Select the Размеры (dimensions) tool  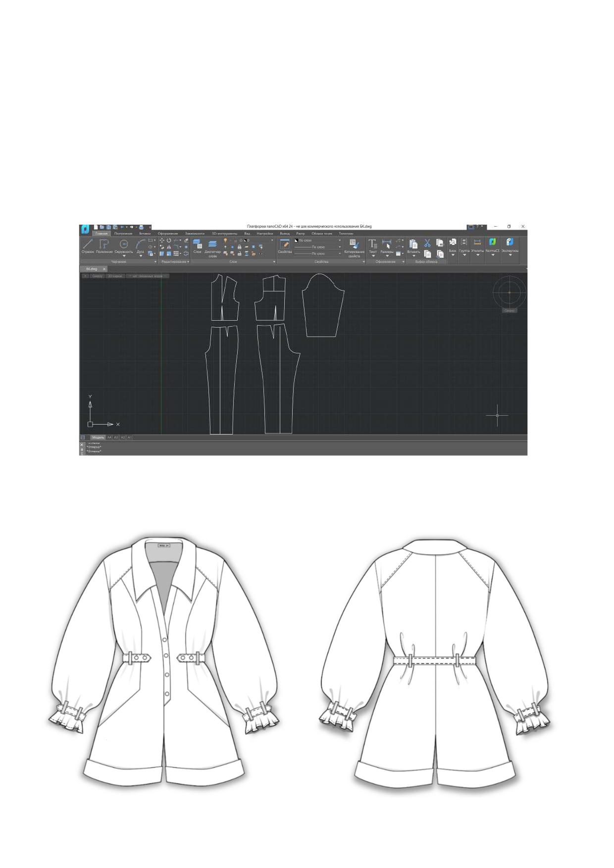tap(387, 247)
